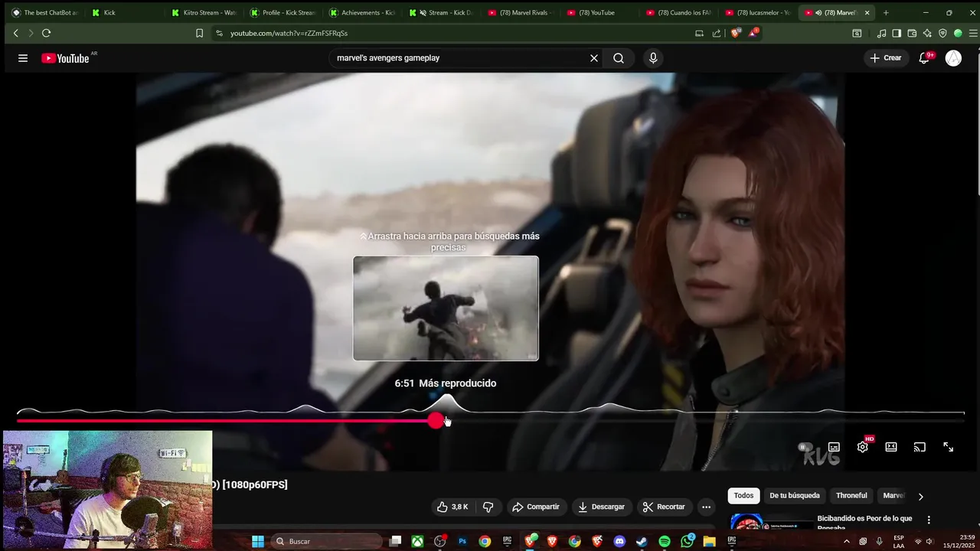
Task: Clip video with Recortar scissors button
Action: 664,507
